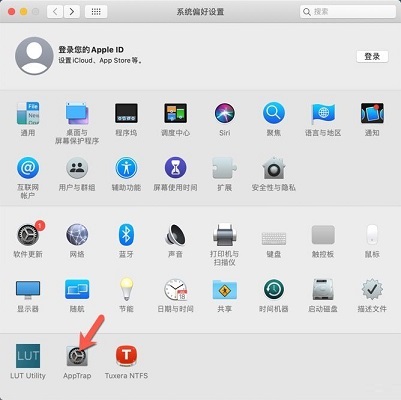Minimize window with the yellow button
Image resolution: width=401 pixels, height=400 pixels.
click(x=23, y=12)
